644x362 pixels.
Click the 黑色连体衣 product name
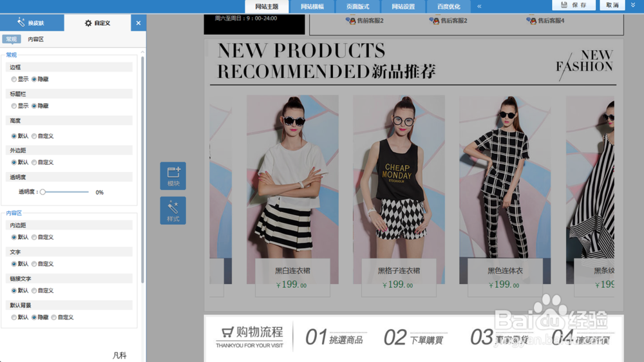[x=505, y=271]
